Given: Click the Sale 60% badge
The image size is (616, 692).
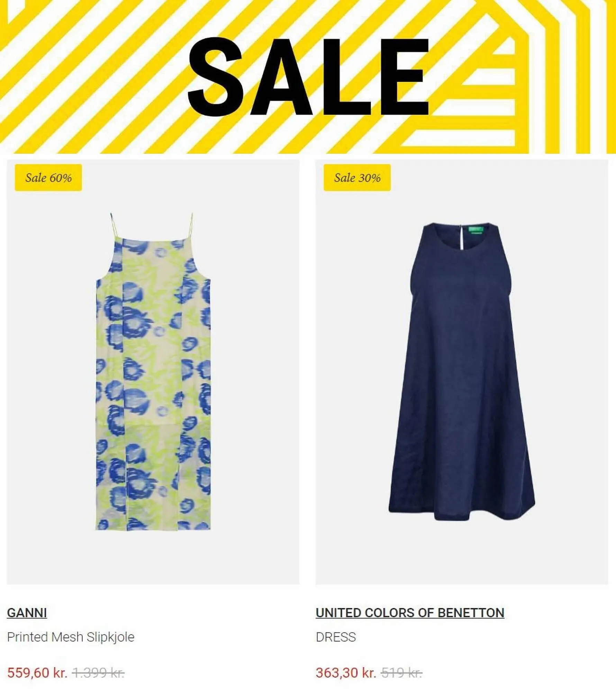Looking at the screenshot, I should click(48, 178).
